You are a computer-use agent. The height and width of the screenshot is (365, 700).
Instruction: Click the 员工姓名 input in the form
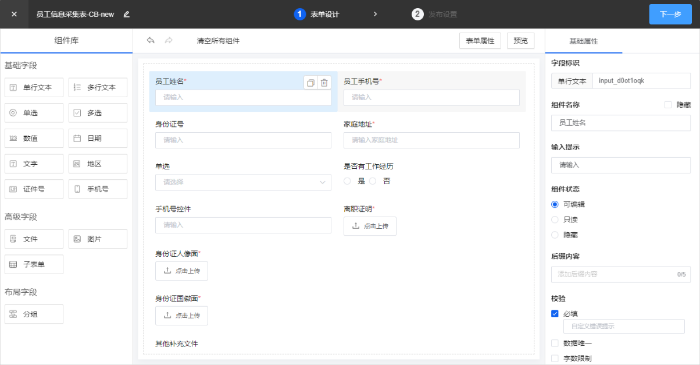point(243,97)
